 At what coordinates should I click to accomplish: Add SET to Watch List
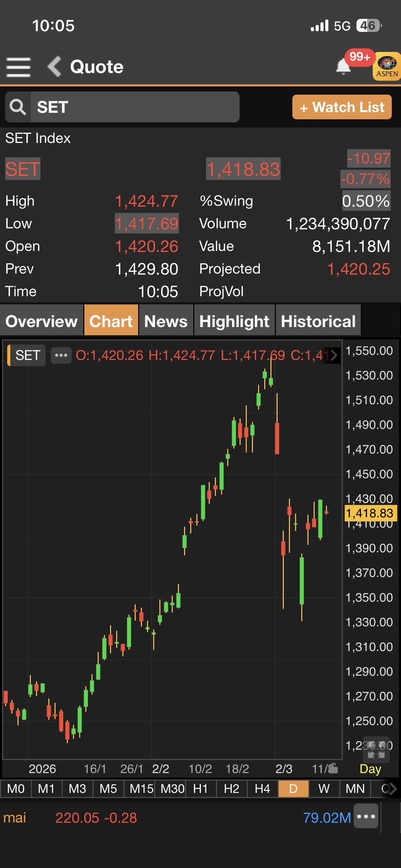pyautogui.click(x=342, y=107)
